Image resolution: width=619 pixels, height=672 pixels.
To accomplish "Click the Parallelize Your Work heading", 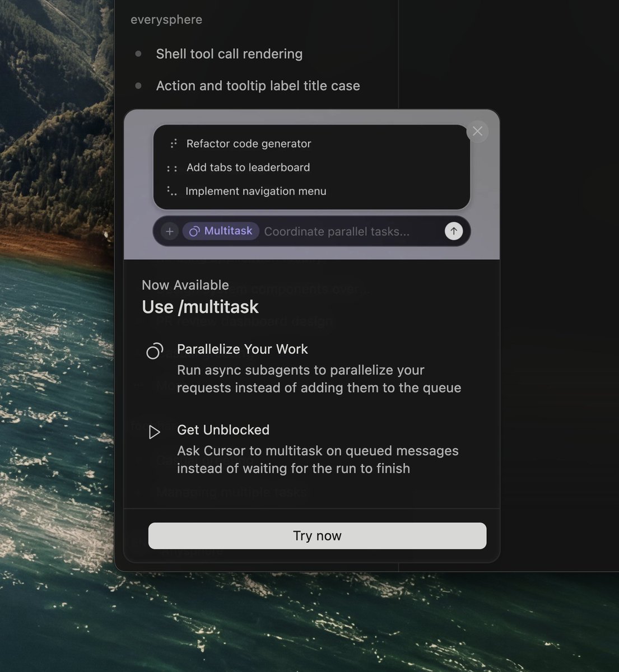I will point(243,349).
